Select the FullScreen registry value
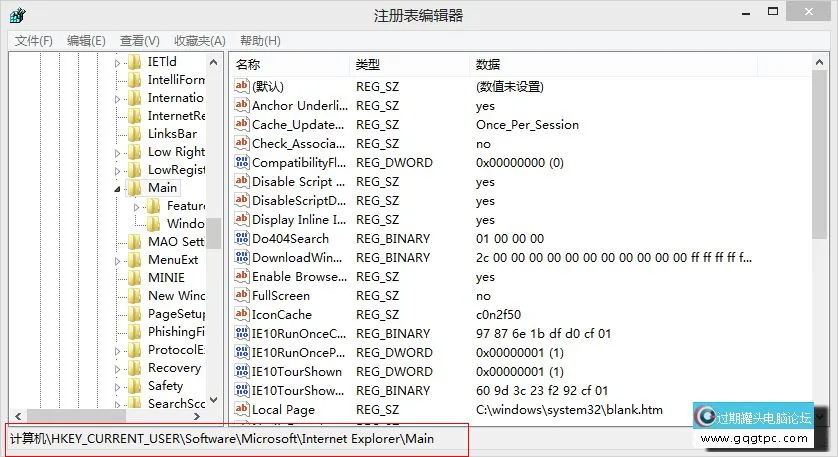The width and height of the screenshot is (838, 457). (x=280, y=295)
